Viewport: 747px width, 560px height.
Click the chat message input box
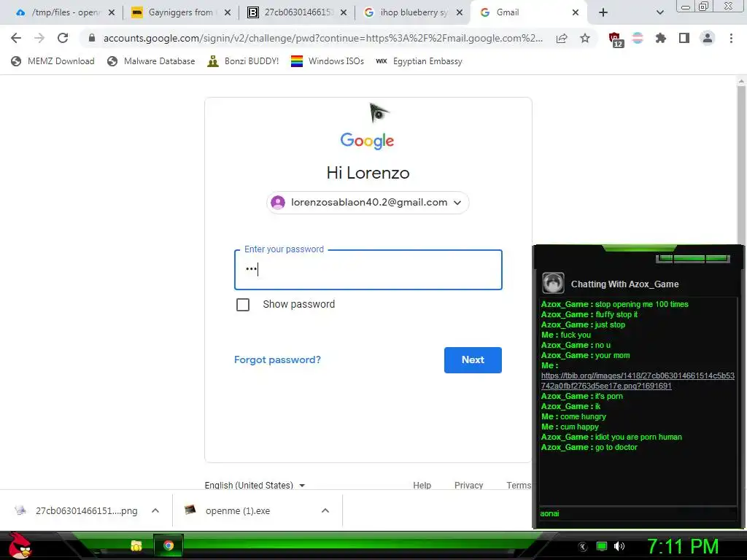pyautogui.click(x=638, y=513)
